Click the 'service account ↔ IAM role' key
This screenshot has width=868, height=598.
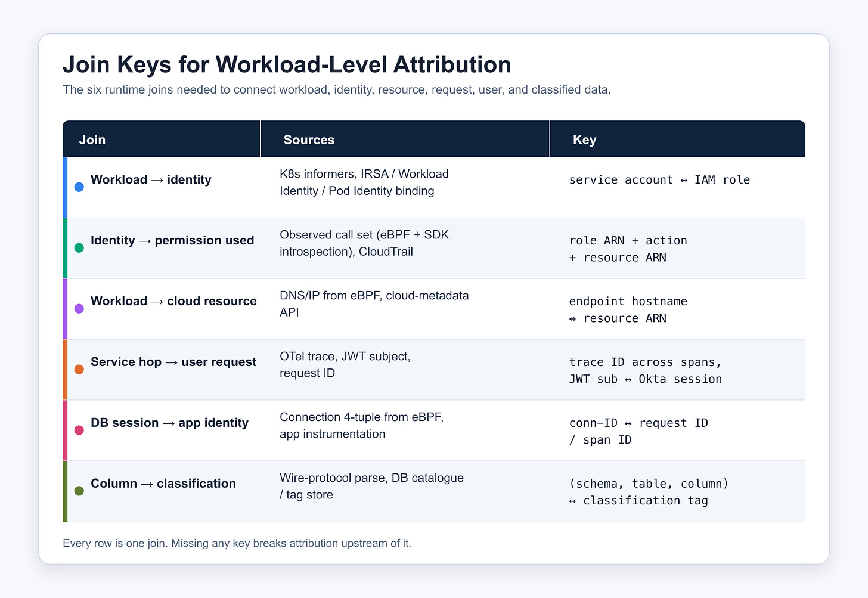659,180
